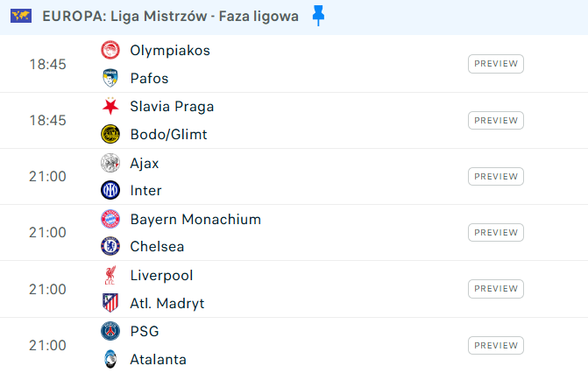The height and width of the screenshot is (373, 588).
Task: Click the Olympiakos club crest
Action: (110, 50)
